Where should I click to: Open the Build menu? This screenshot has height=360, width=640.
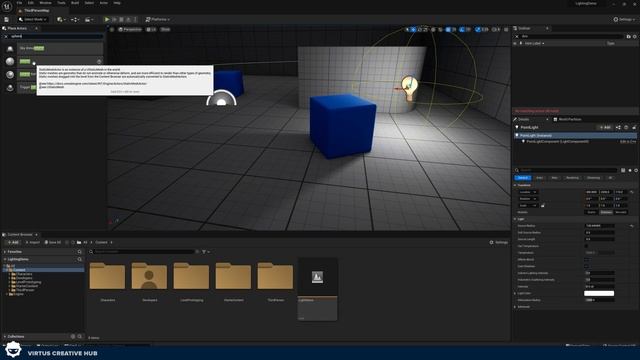tap(75, 3)
